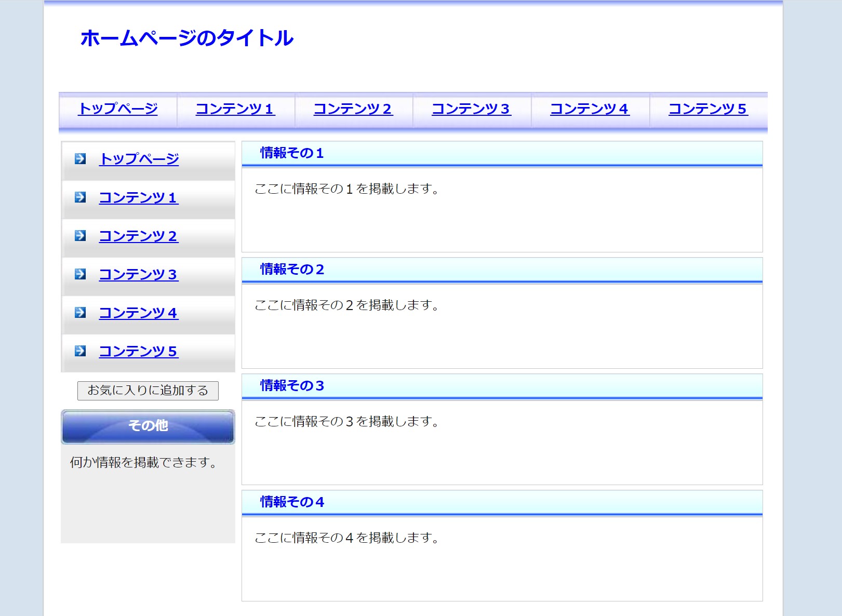Navigate to コンテンツ５ in top navigation

pyautogui.click(x=709, y=109)
